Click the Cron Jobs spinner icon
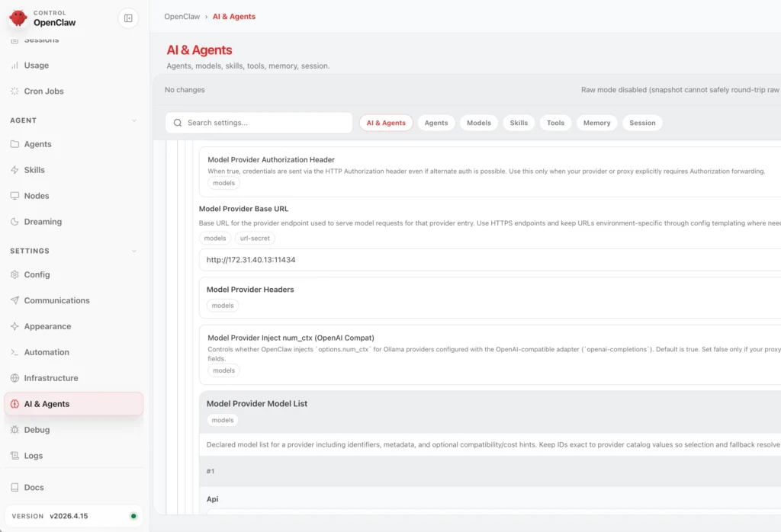This screenshot has width=781, height=532. point(15,91)
